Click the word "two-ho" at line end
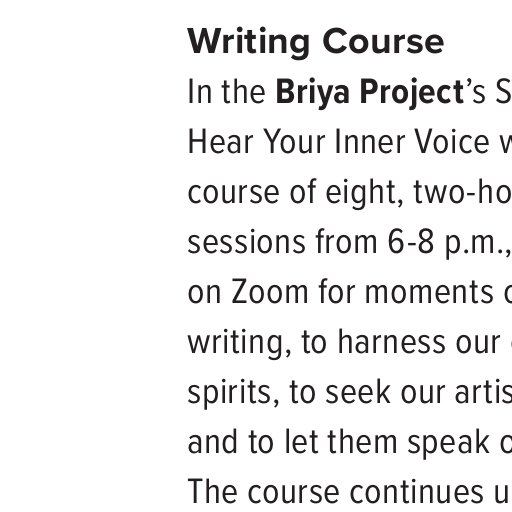Screen dimensions: 512x512 (x=463, y=192)
